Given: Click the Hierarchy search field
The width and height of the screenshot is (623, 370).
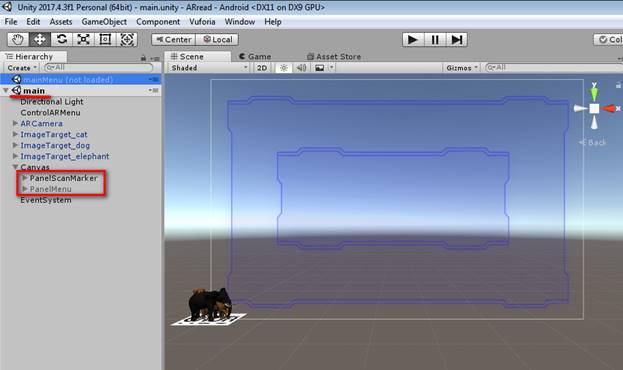Looking at the screenshot, I should [x=99, y=68].
